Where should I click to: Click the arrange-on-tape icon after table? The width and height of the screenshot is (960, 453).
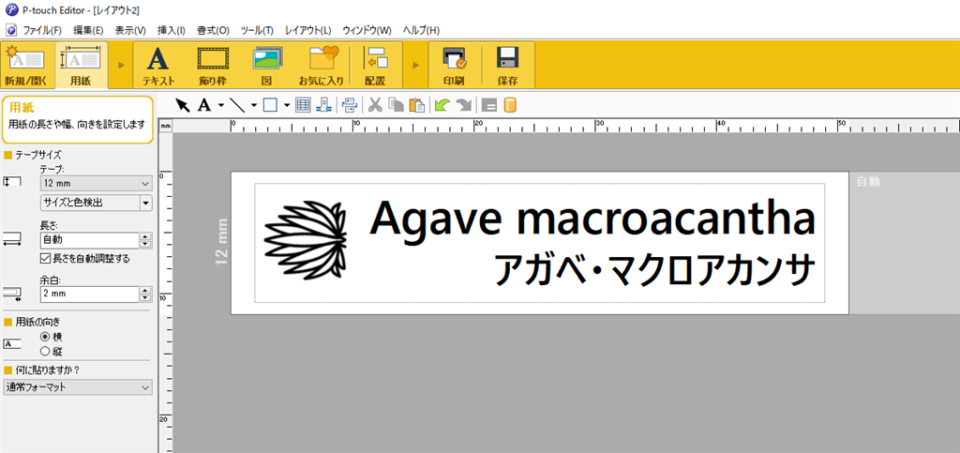(323, 105)
